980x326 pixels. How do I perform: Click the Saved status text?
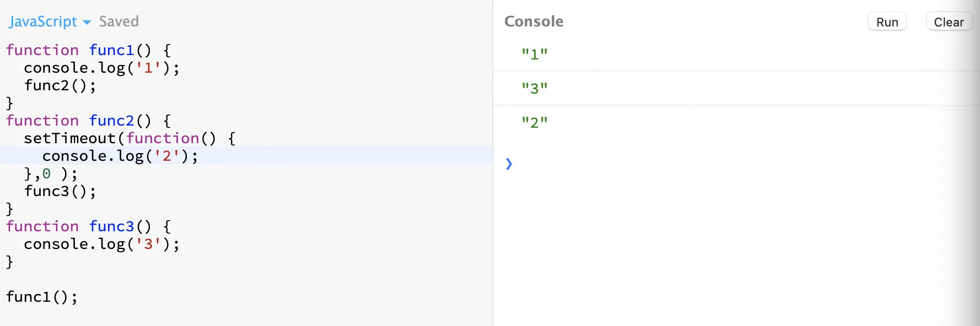point(119,21)
